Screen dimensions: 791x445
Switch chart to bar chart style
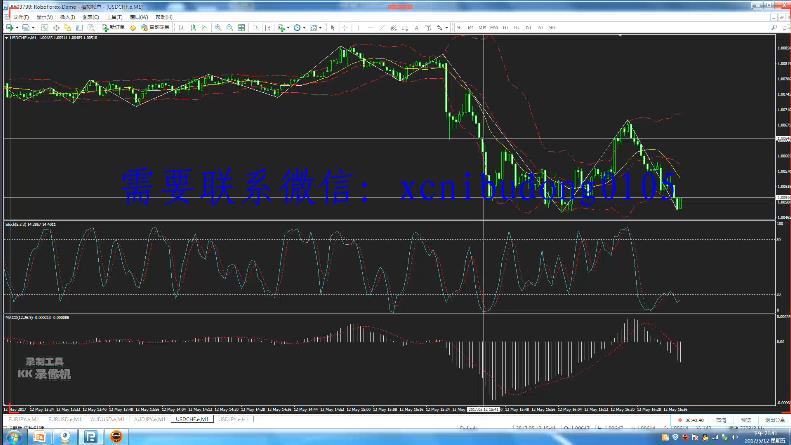click(x=182, y=28)
